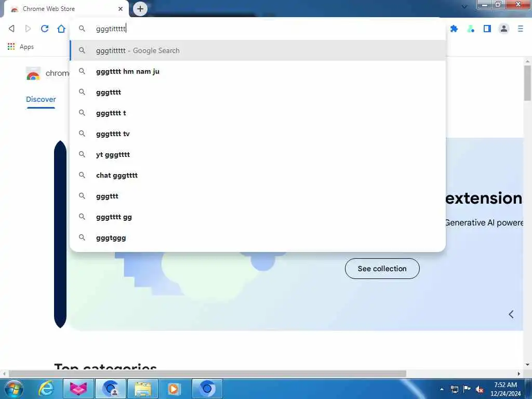The height and width of the screenshot is (399, 532).
Task: Show hidden system tray icons
Action: [x=442, y=389]
